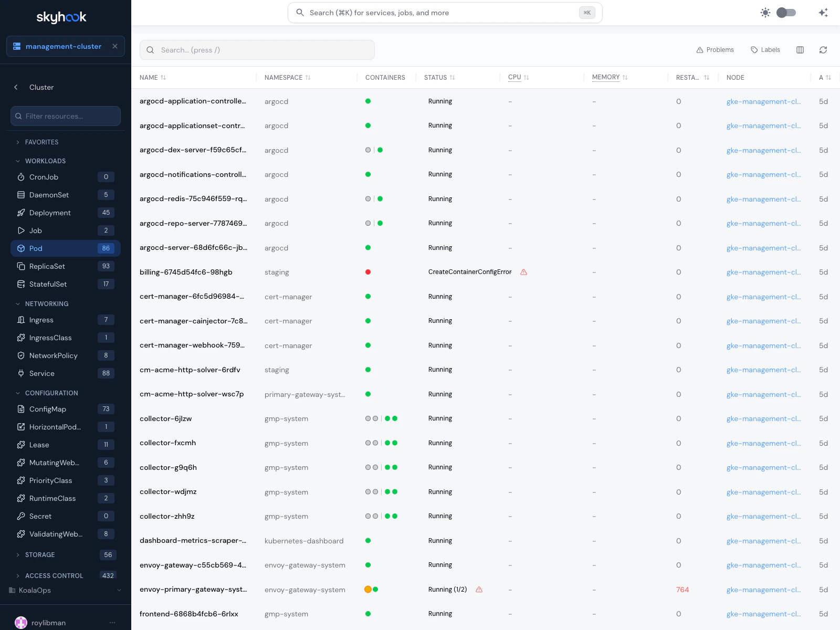Expand the STORAGE section

point(18,554)
